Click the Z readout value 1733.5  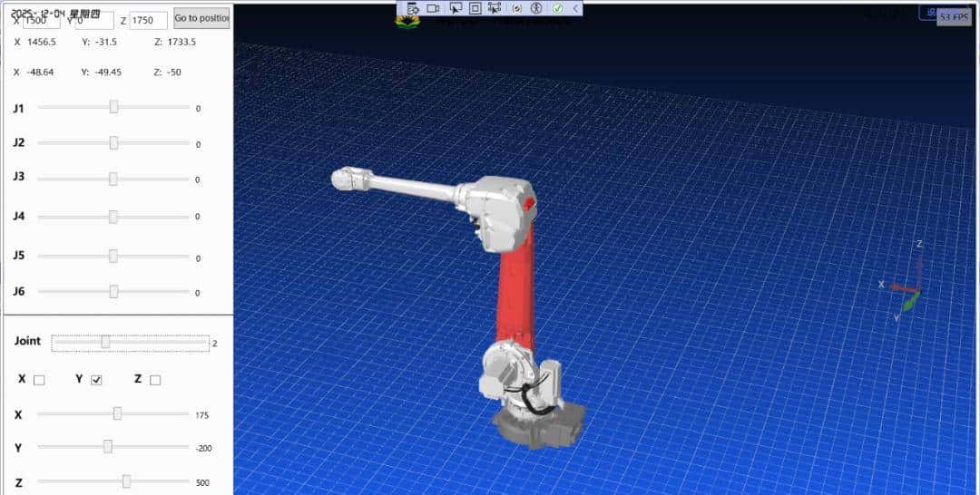pos(181,42)
